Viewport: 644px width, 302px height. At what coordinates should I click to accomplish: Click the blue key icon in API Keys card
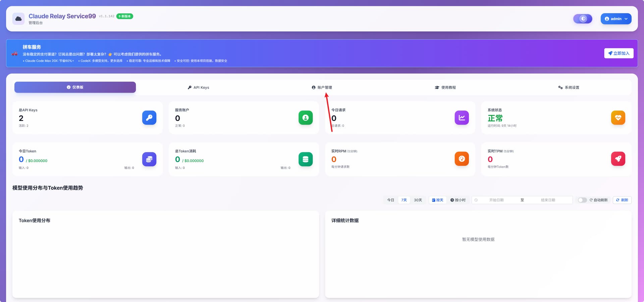149,118
